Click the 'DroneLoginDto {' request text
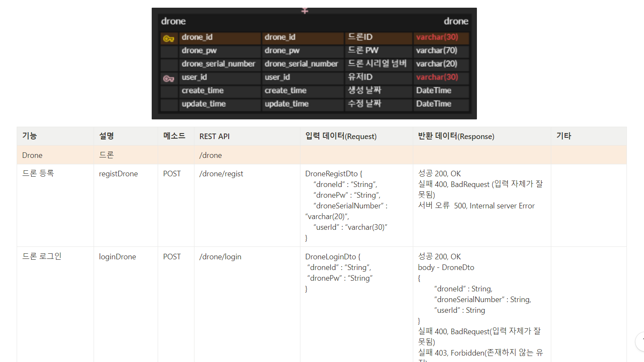 pos(333,257)
